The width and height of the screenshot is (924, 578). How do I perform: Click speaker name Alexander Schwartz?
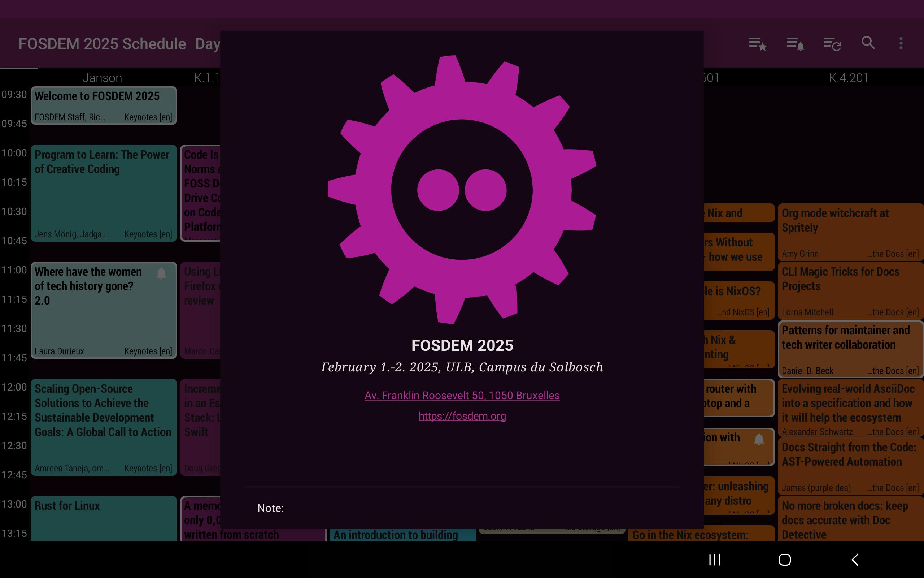817,432
